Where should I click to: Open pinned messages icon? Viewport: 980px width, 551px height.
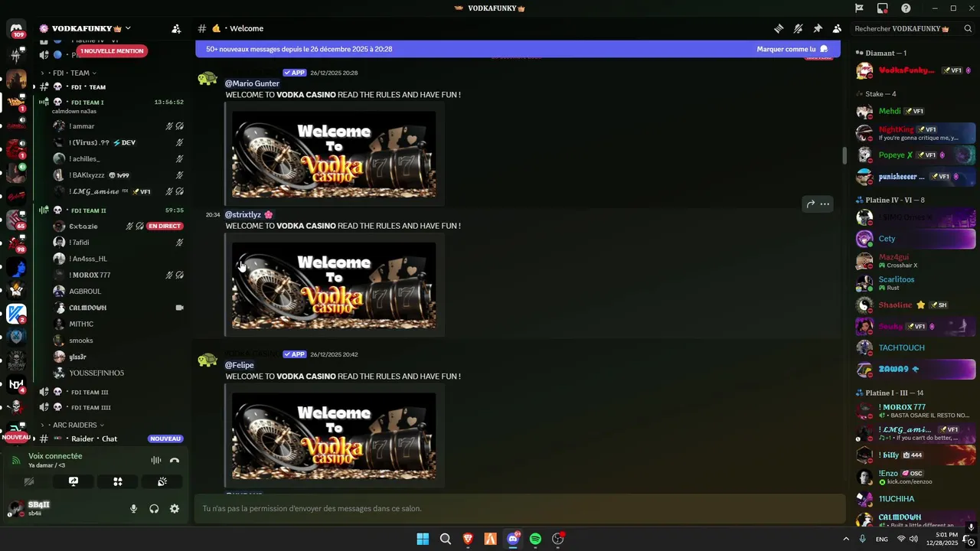point(818,28)
